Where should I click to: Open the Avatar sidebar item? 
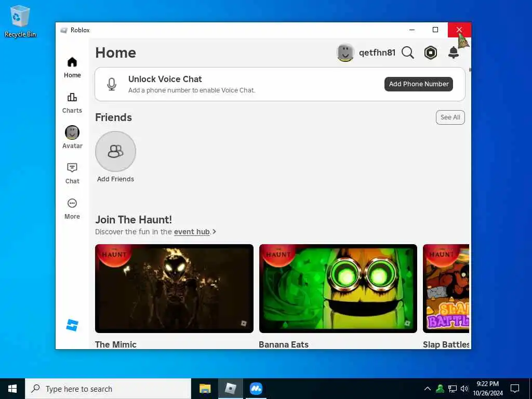(x=72, y=137)
